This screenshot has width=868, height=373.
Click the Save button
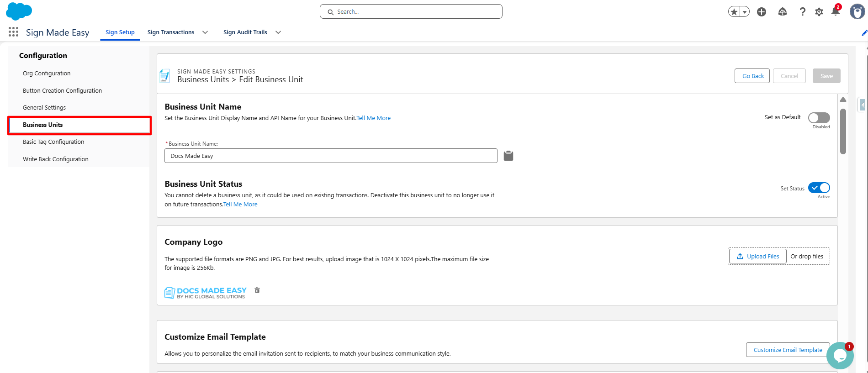coord(826,76)
